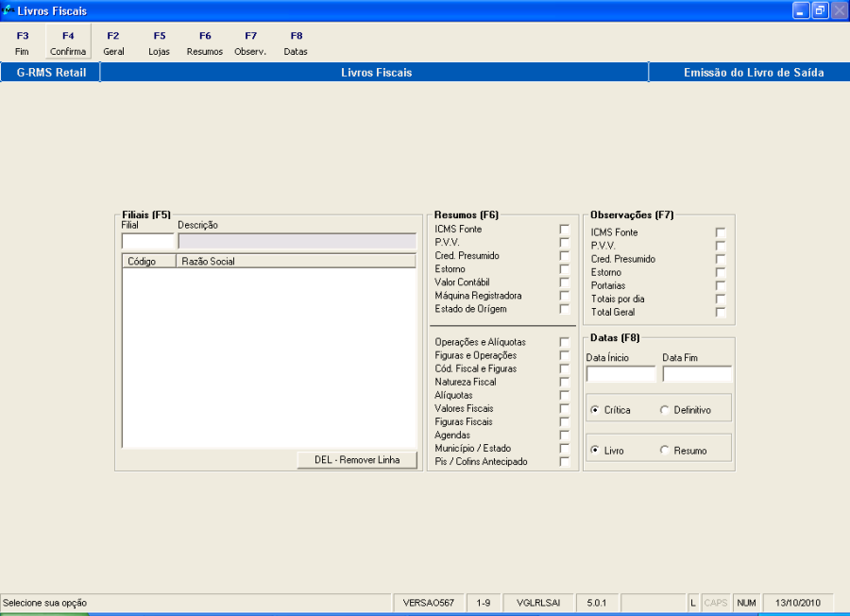Open the F6 Resumos toolbar option
850x616 pixels.
coord(205,43)
